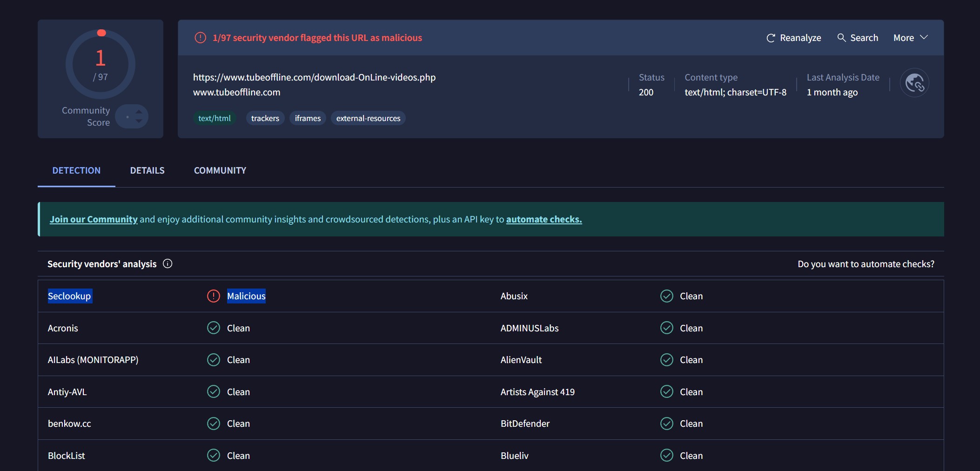
Task: Follow the Join our Community link
Action: tap(94, 219)
